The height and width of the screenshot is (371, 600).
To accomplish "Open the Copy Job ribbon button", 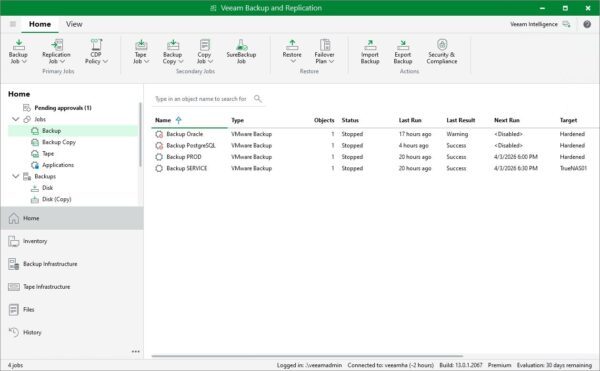I will point(204,51).
